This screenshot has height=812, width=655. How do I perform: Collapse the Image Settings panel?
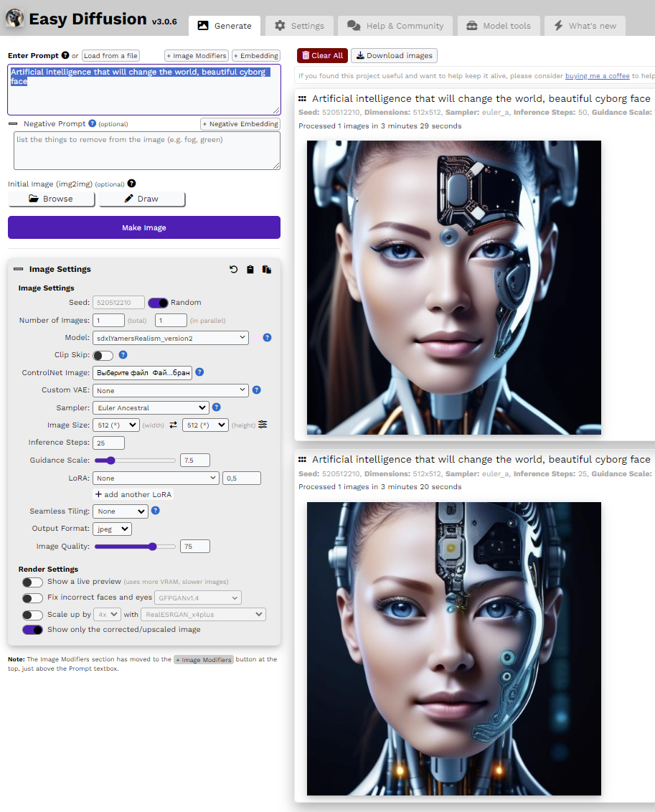click(x=19, y=270)
